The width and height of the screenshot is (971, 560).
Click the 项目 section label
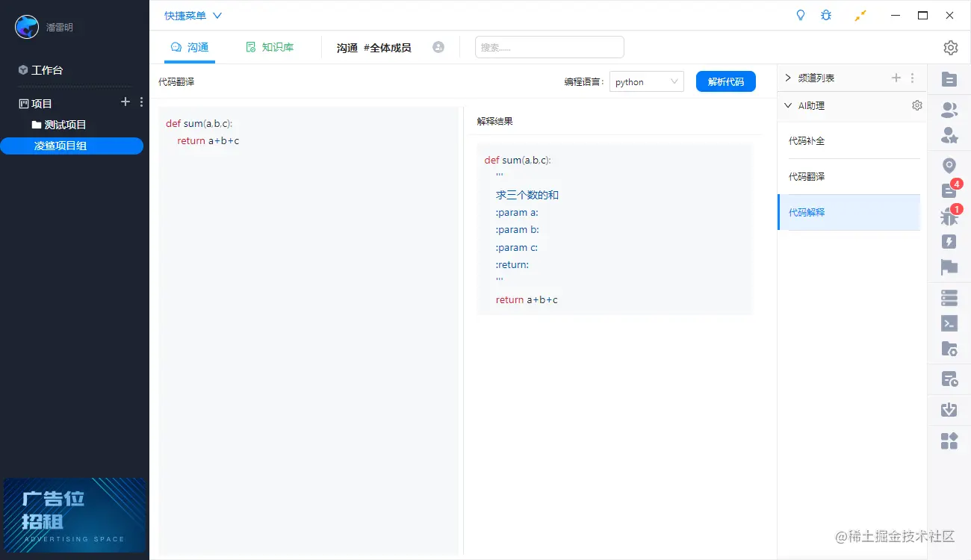pyautogui.click(x=42, y=103)
